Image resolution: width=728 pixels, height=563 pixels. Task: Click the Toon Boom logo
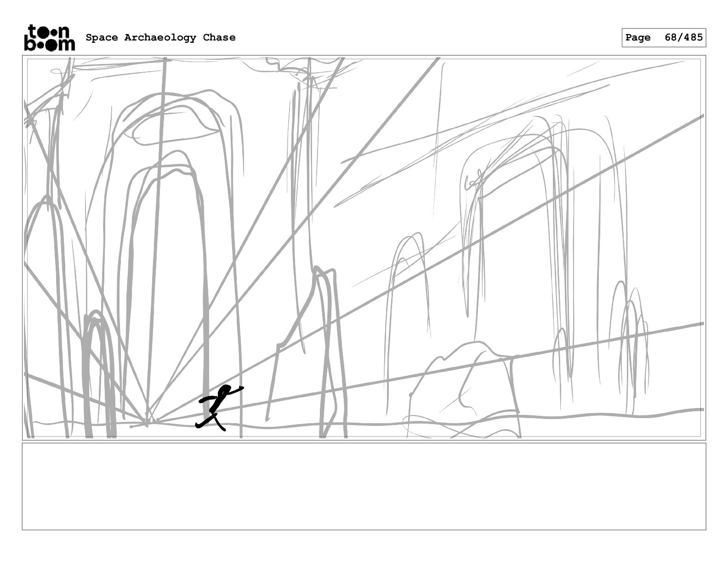49,38
